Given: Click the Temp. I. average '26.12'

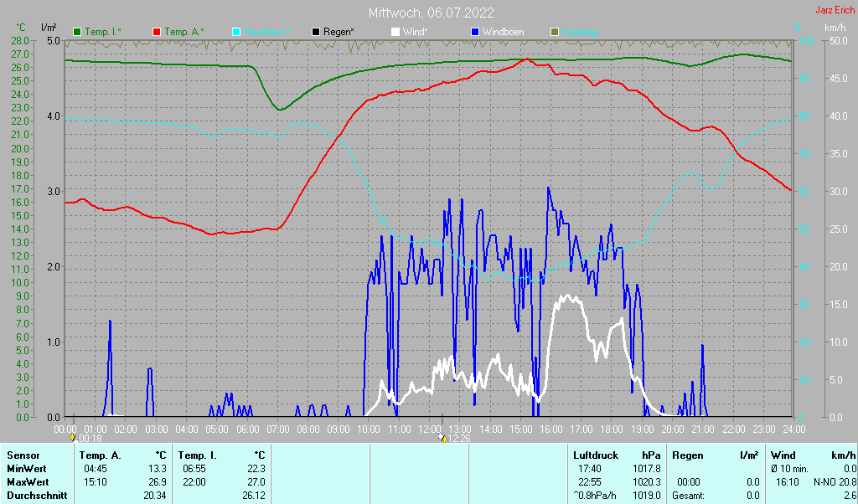Looking at the screenshot, I should pos(254,496).
